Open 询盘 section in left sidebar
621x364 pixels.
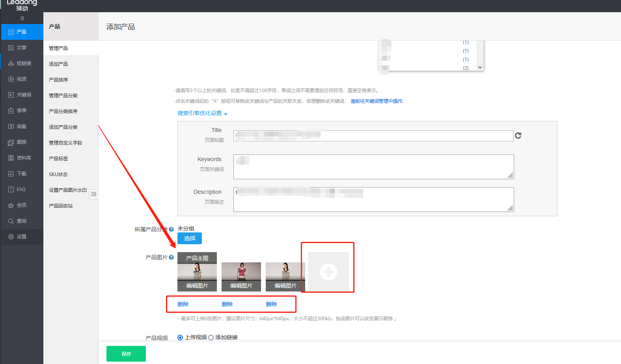coord(22,126)
